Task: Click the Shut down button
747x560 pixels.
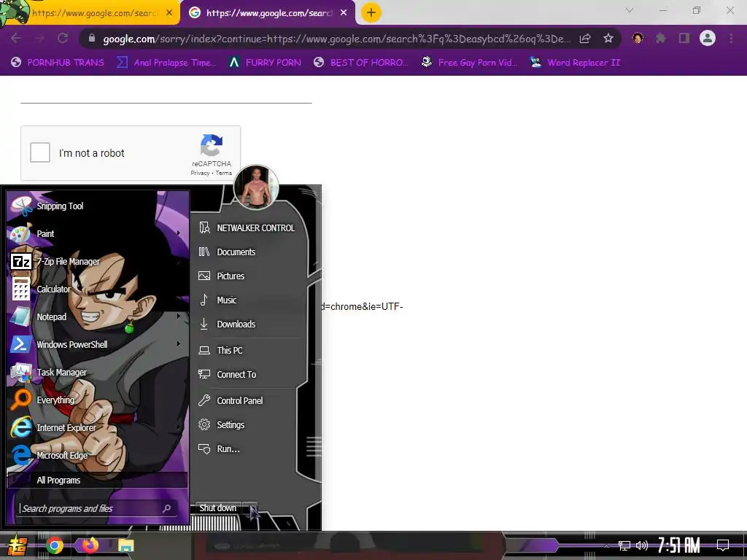Action: pos(218,508)
